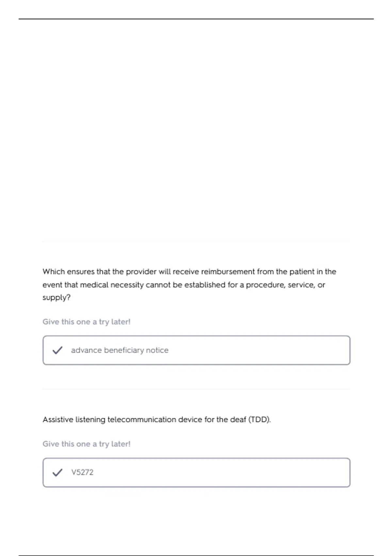The height and width of the screenshot is (556, 392).
Task: Click the bottom horizontal rule of the page
Action: click(x=196, y=555)
